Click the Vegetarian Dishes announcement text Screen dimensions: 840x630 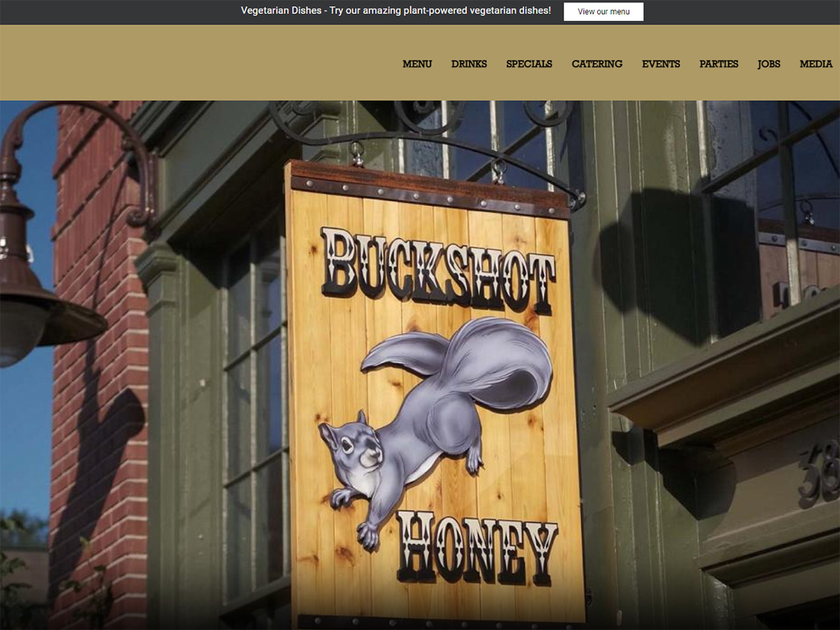pyautogui.click(x=395, y=11)
